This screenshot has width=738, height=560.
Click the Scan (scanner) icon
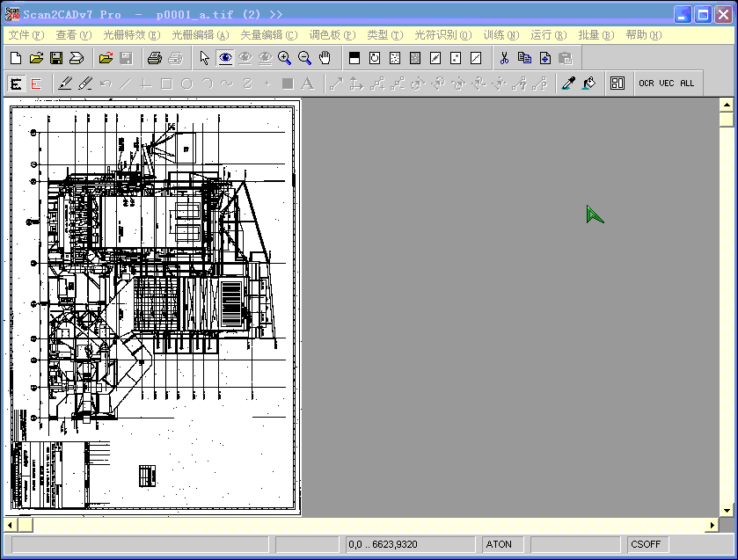pyautogui.click(x=77, y=58)
